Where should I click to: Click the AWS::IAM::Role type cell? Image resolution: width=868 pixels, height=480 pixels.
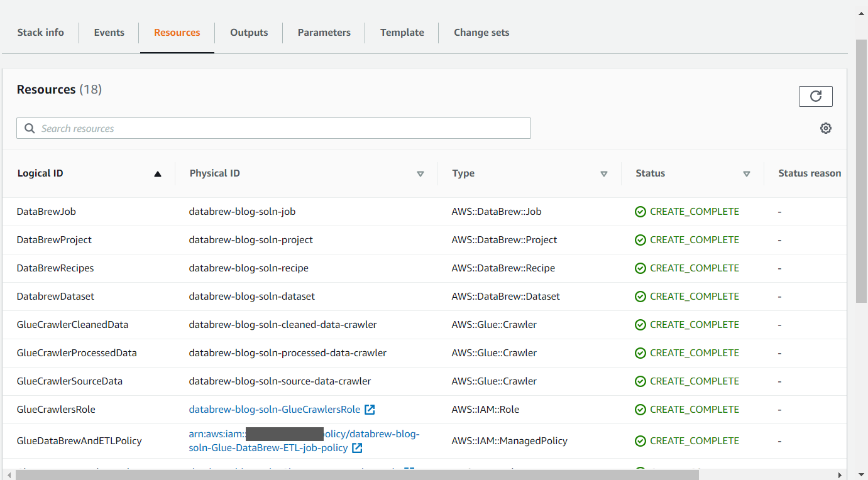(485, 410)
